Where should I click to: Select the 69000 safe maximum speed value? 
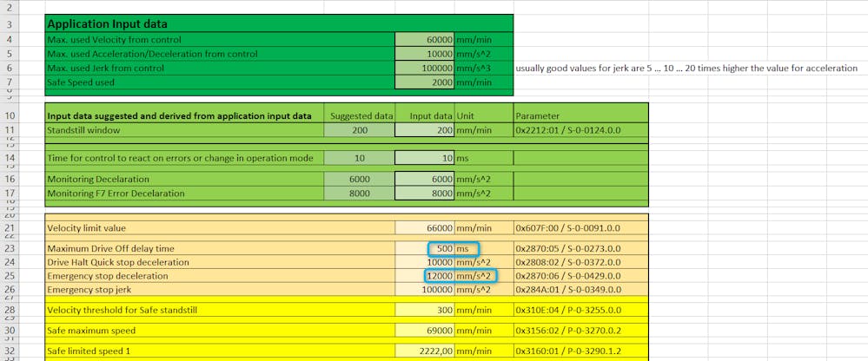[425, 331]
